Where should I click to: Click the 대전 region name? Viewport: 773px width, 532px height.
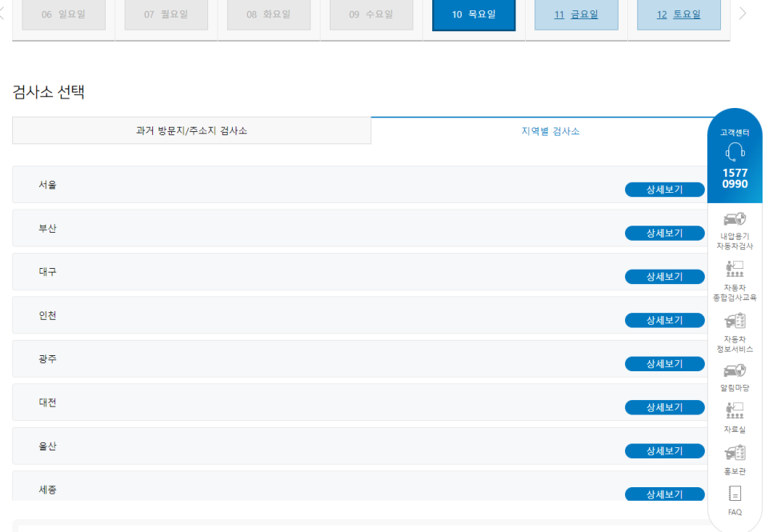pos(48,402)
